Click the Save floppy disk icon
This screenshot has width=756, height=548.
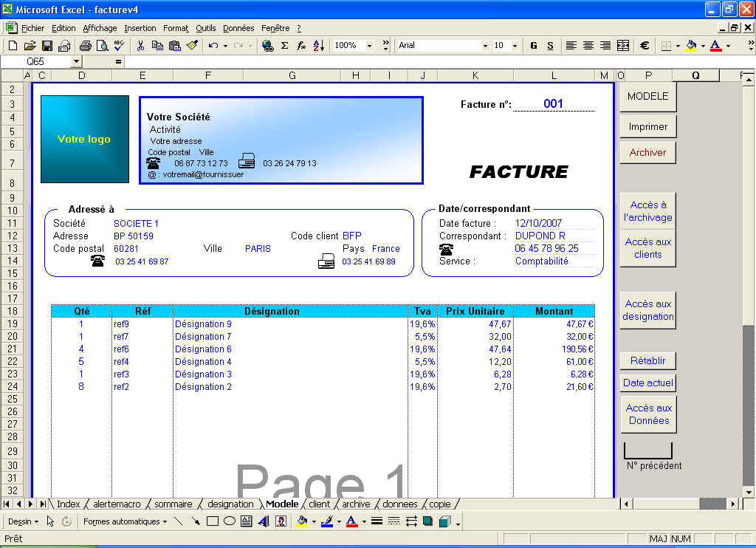pos(47,46)
